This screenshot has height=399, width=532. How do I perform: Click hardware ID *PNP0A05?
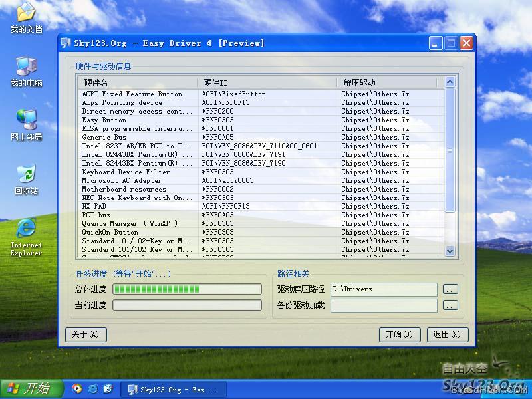click(x=218, y=138)
